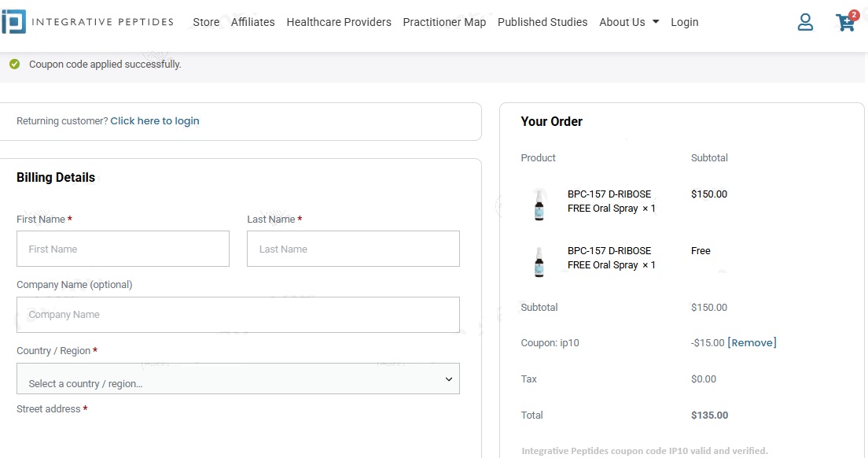868x458 pixels.
Task: Click the $0.00 tax value
Action: pos(704,379)
